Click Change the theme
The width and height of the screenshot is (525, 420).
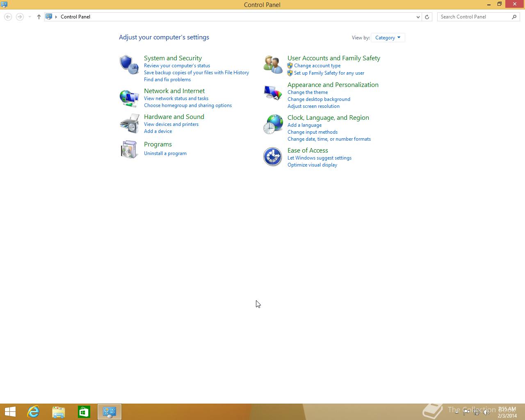pyautogui.click(x=308, y=92)
